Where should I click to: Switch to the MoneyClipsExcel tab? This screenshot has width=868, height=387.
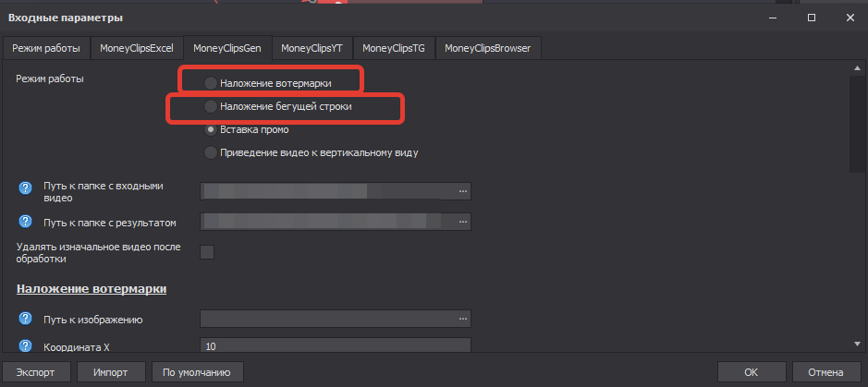137,48
